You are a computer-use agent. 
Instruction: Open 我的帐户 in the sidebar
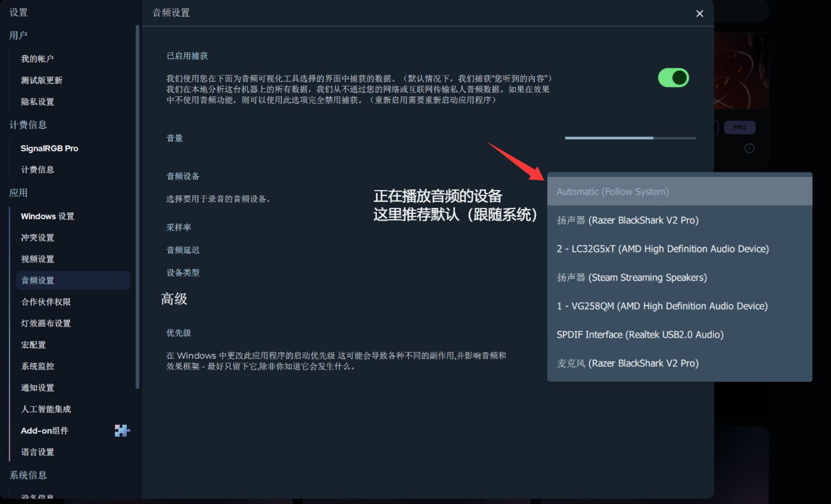(x=38, y=59)
